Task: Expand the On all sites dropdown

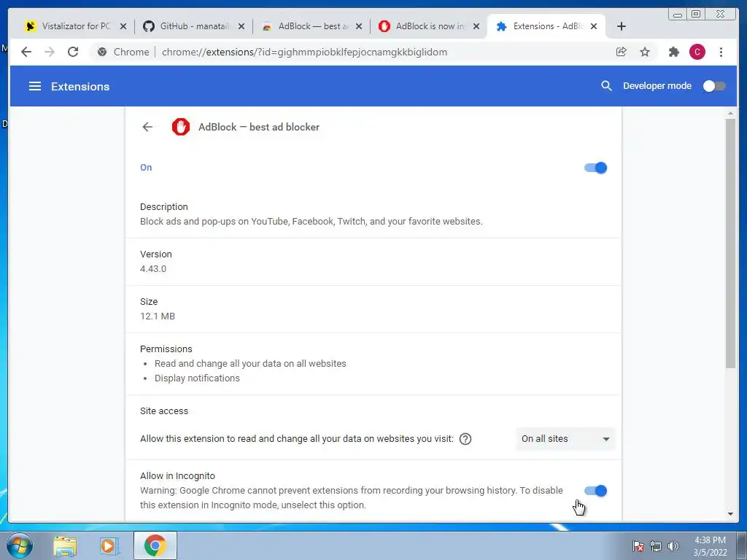Action: pyautogui.click(x=565, y=438)
